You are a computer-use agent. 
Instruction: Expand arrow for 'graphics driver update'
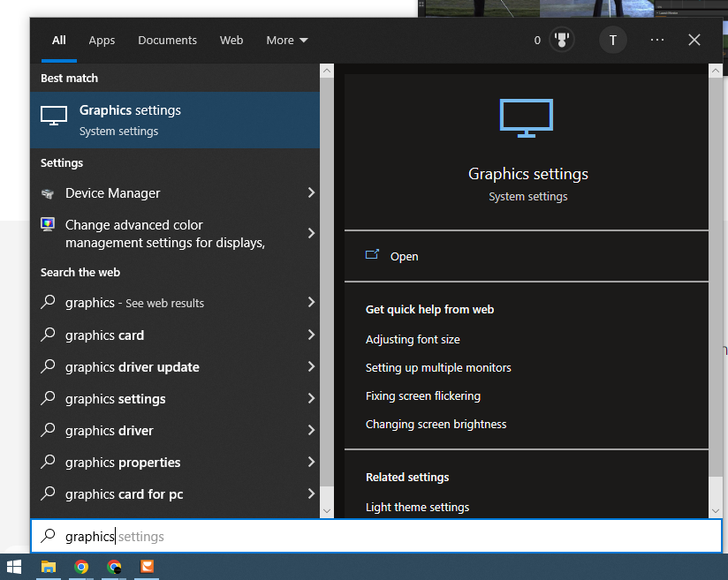311,367
